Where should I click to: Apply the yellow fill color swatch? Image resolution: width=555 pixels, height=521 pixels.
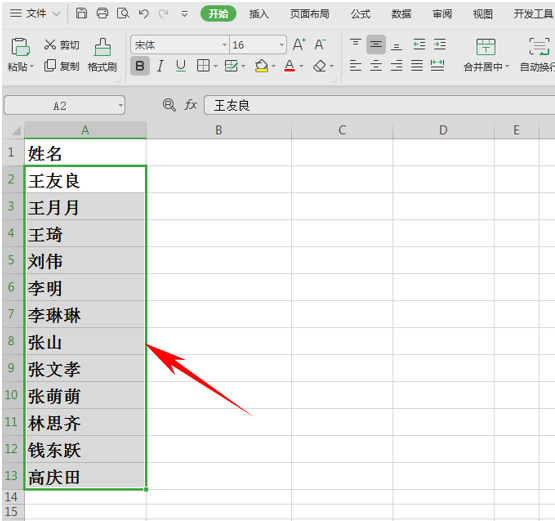(261, 66)
